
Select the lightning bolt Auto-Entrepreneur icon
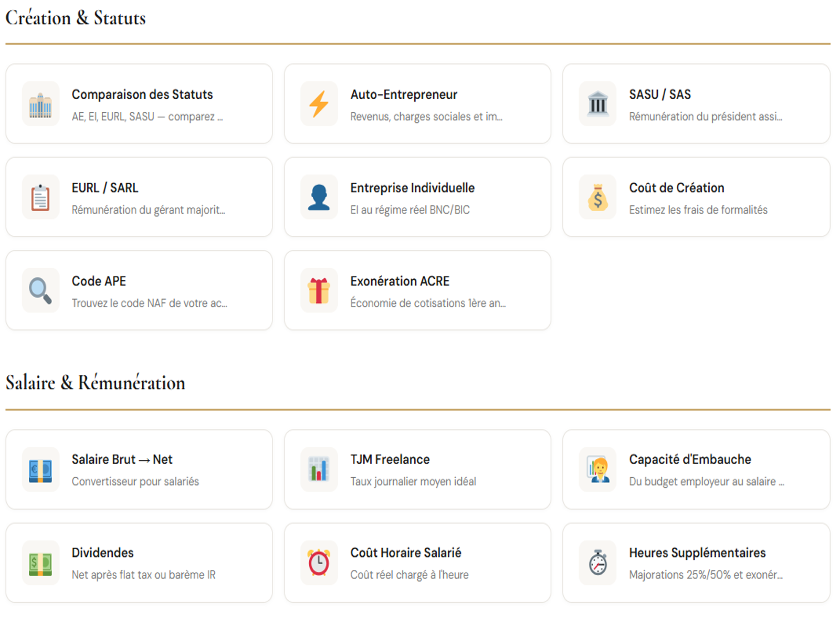pyautogui.click(x=319, y=103)
